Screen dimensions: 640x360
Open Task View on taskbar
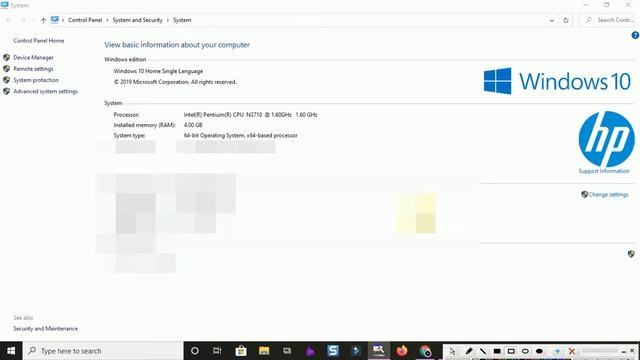click(x=217, y=351)
